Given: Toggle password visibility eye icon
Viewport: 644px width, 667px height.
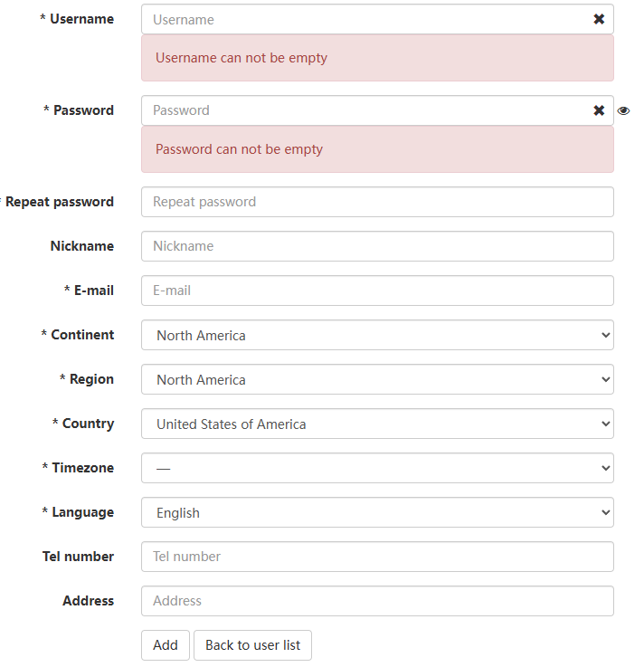Looking at the screenshot, I should pos(624,110).
